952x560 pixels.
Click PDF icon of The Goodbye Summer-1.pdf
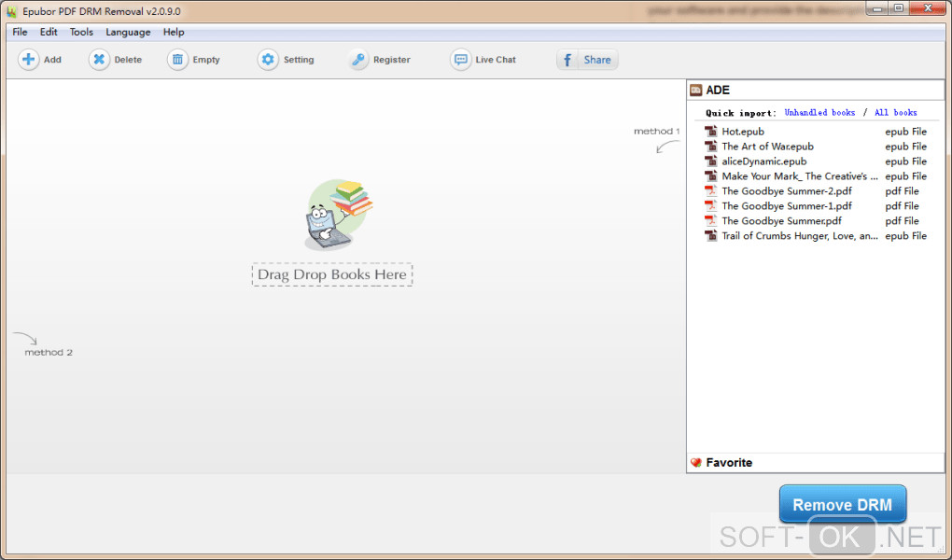point(710,206)
